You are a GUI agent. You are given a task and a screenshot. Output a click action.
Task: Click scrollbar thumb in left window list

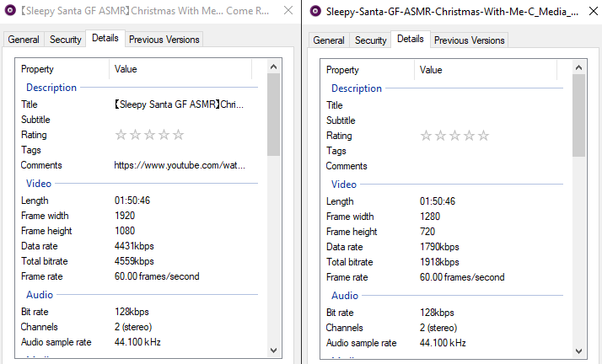coord(273,115)
